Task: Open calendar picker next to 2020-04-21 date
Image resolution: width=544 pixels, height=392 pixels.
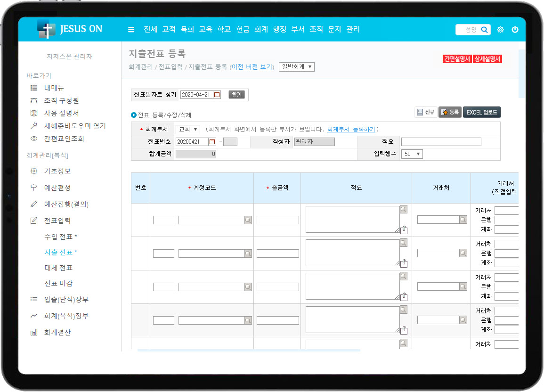Action: tap(217, 95)
